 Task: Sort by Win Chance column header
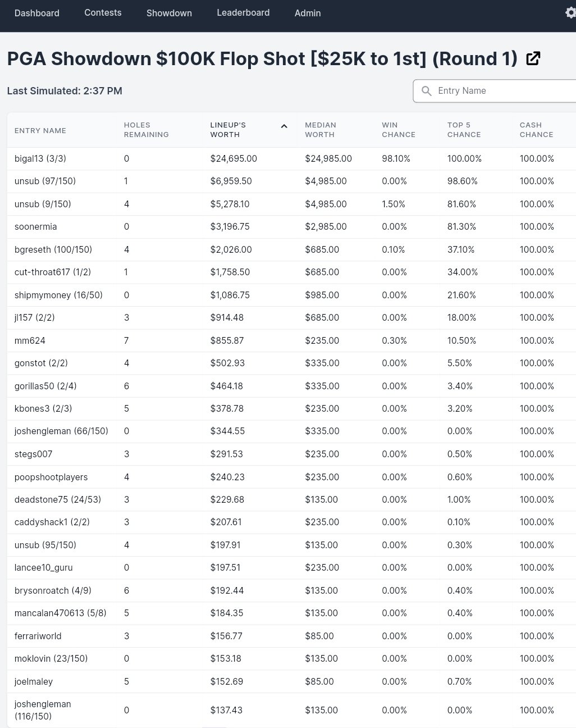(x=399, y=130)
